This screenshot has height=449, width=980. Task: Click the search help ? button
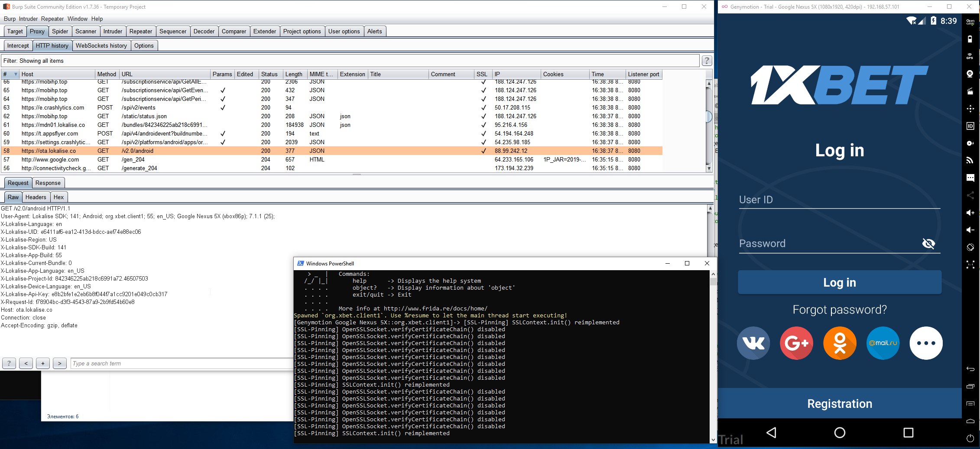[9, 363]
